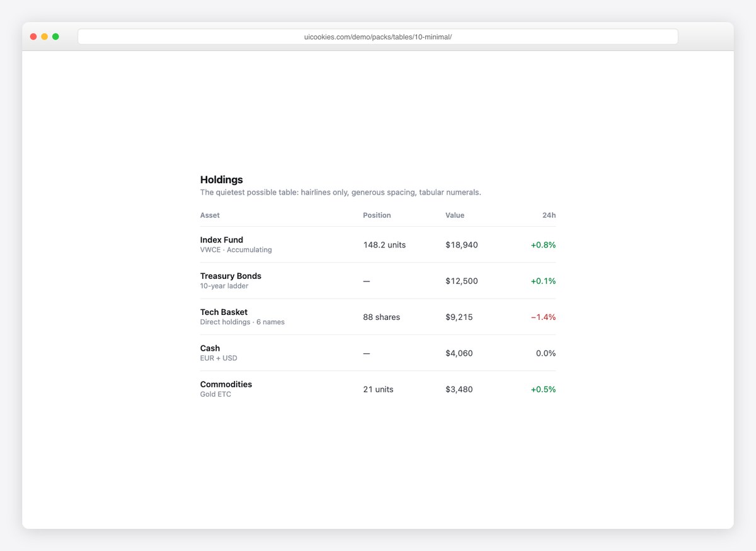Click the Gold ETC subtitle

(215, 394)
